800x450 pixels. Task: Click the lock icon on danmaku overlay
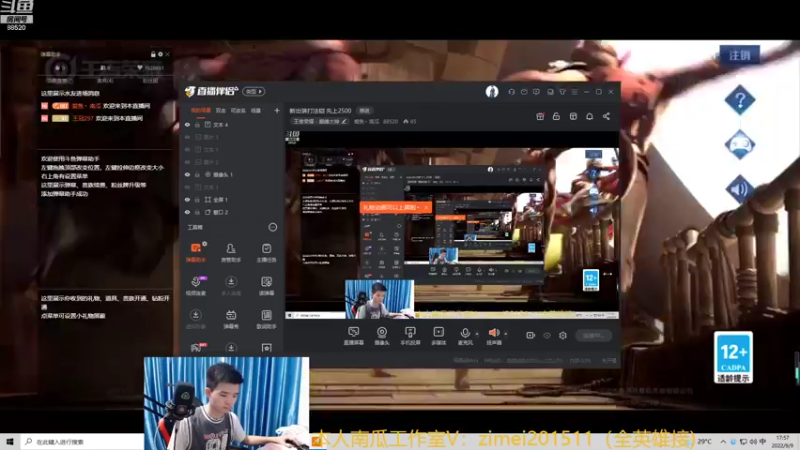coord(153,54)
